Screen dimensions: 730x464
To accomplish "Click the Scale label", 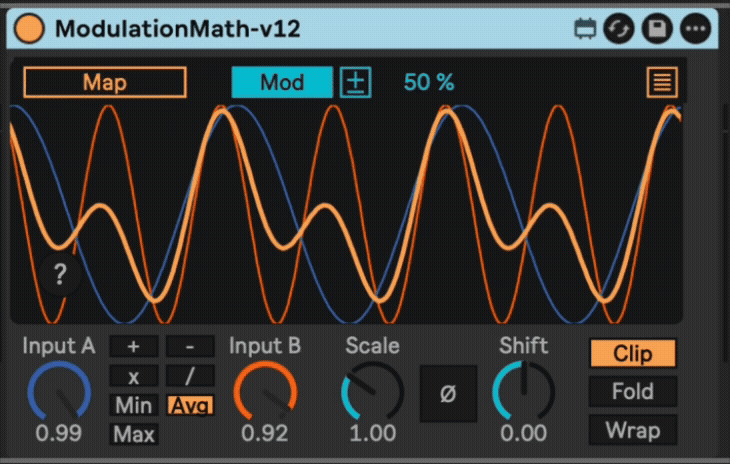I will tap(372, 346).
